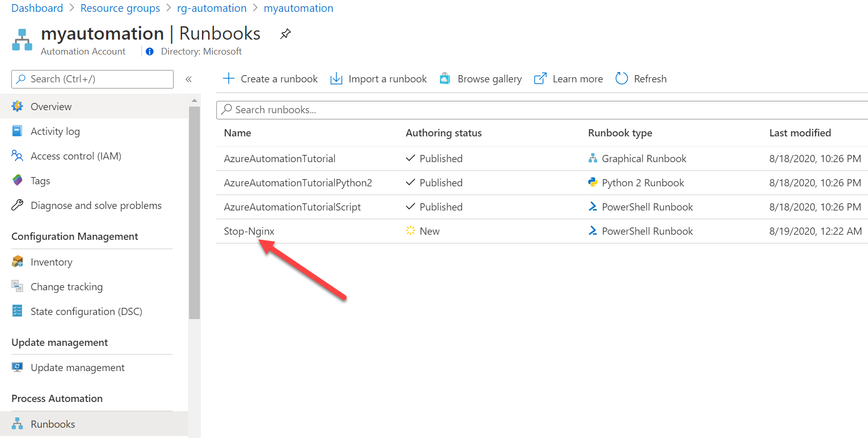Click the AzureAutomationTutorialScript PowerShell icon

[593, 207]
